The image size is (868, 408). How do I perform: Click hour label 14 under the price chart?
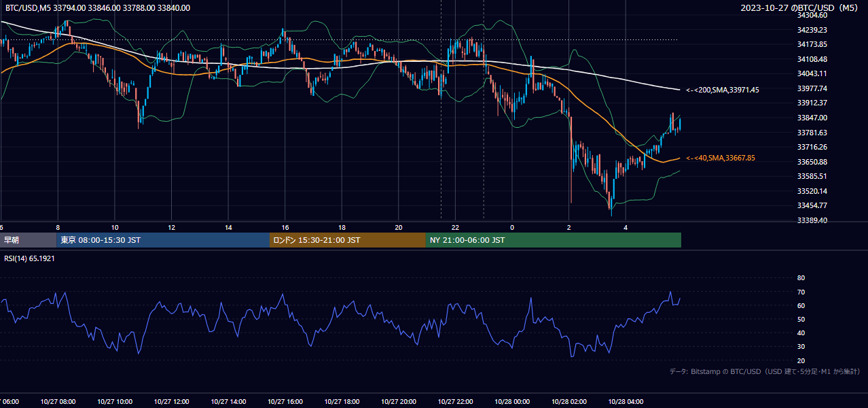(x=229, y=227)
